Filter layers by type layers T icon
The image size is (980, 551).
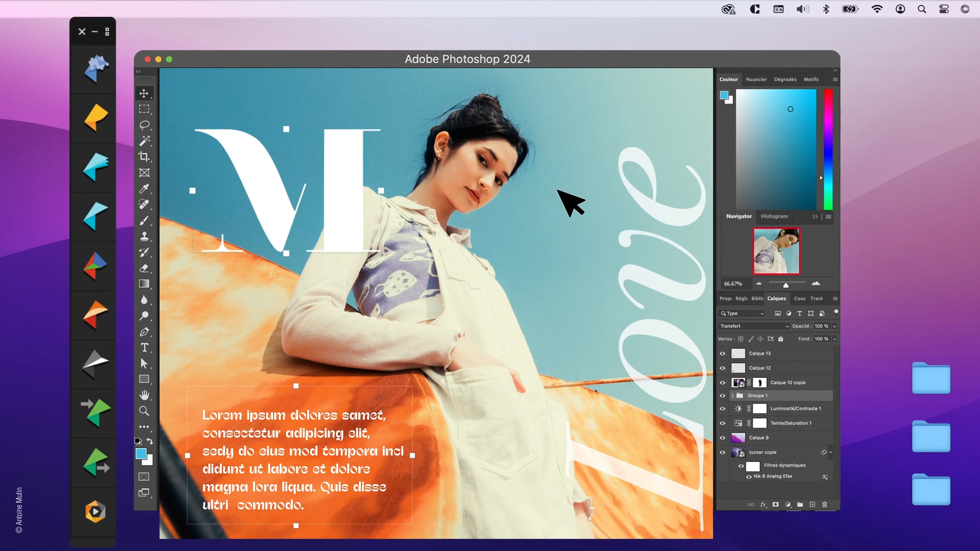[799, 313]
